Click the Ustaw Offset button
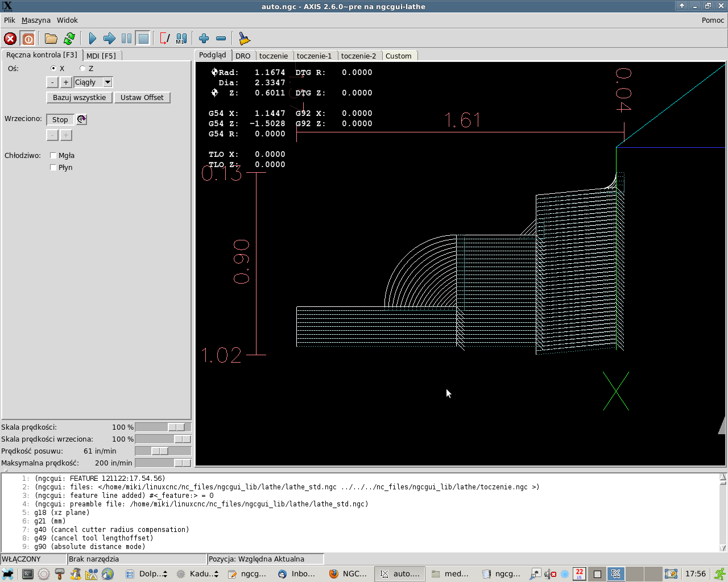The image size is (728, 582). tap(142, 97)
